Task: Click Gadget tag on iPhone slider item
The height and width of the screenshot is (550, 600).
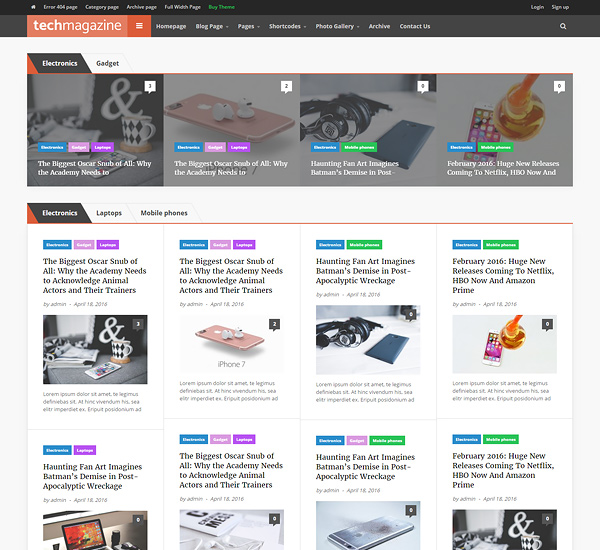Action: point(215,147)
